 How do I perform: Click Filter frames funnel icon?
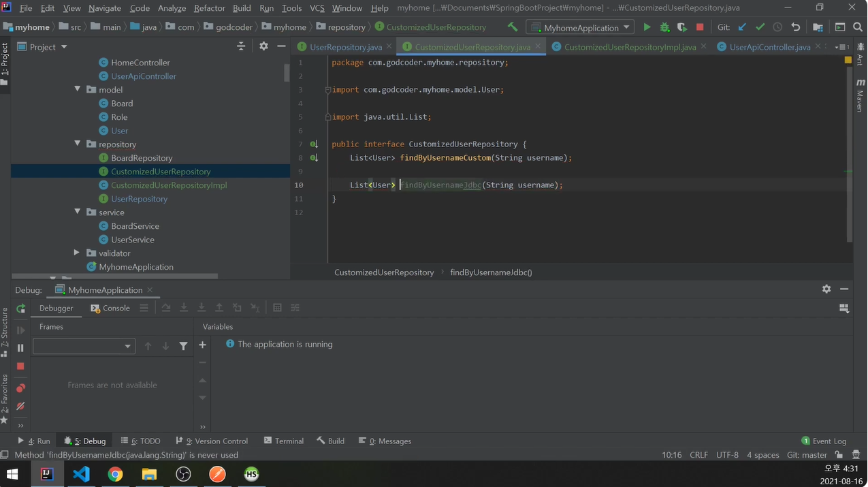pyautogui.click(x=183, y=346)
